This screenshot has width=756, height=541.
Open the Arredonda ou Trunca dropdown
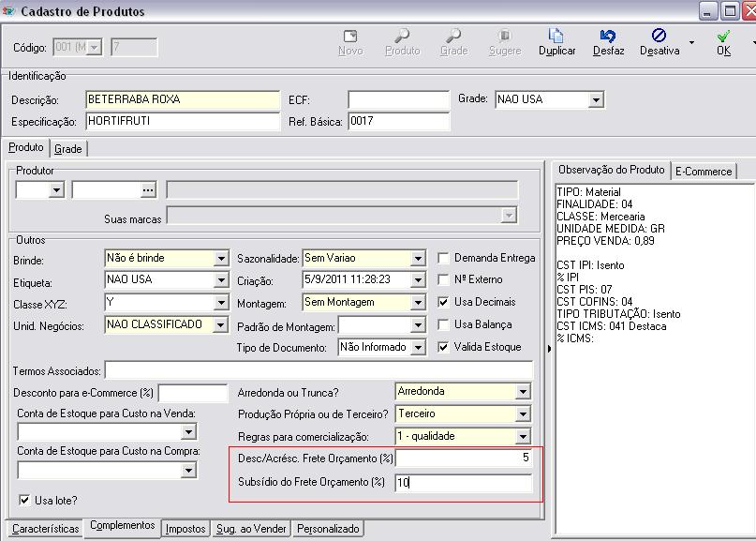pyautogui.click(x=523, y=392)
